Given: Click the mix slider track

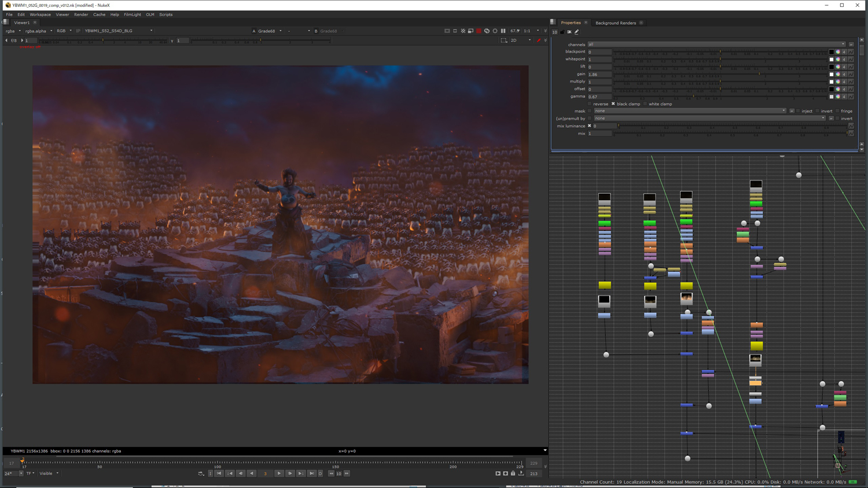Looking at the screenshot, I should [x=730, y=134].
